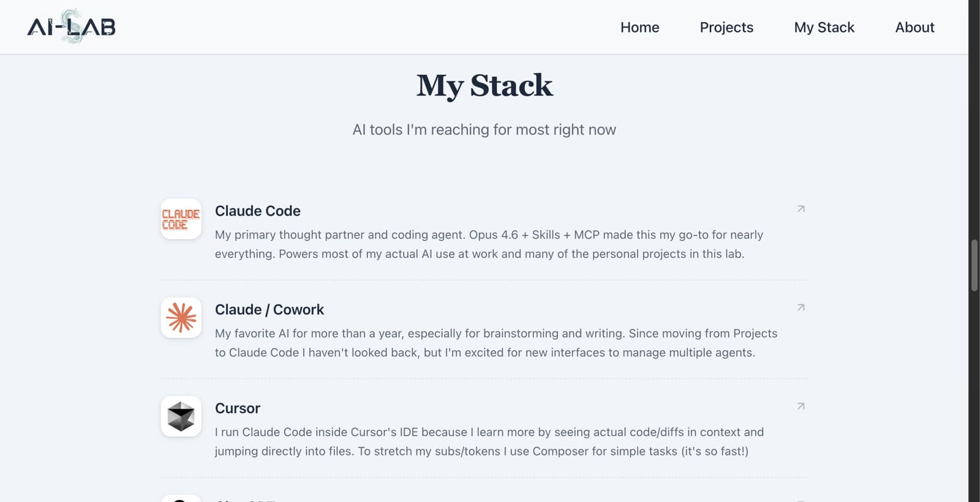
Task: Click the Claude Code app icon
Action: 181,219
